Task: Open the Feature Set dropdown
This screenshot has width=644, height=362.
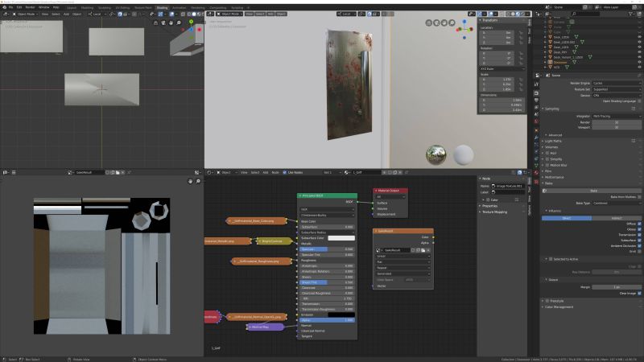Action: click(x=616, y=89)
